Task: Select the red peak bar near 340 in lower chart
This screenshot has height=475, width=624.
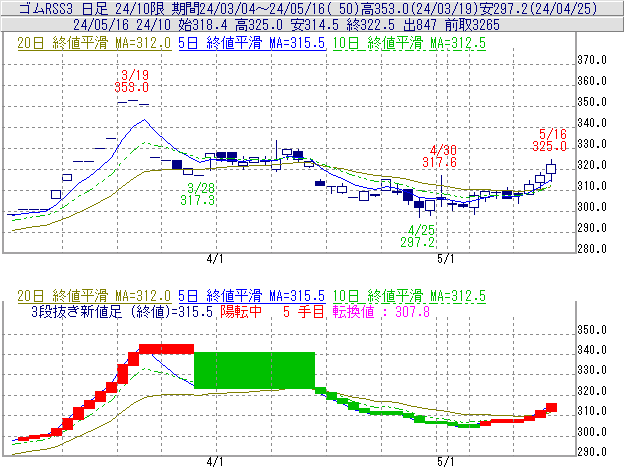Action: pos(166,348)
